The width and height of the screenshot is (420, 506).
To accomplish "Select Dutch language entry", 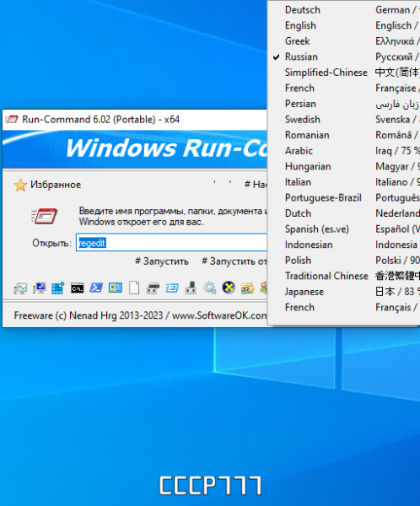I will tap(343, 213).
